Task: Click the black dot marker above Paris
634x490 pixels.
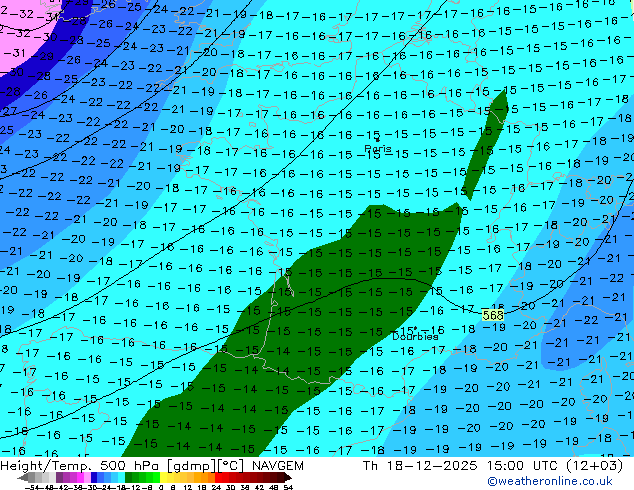Action: click(378, 140)
